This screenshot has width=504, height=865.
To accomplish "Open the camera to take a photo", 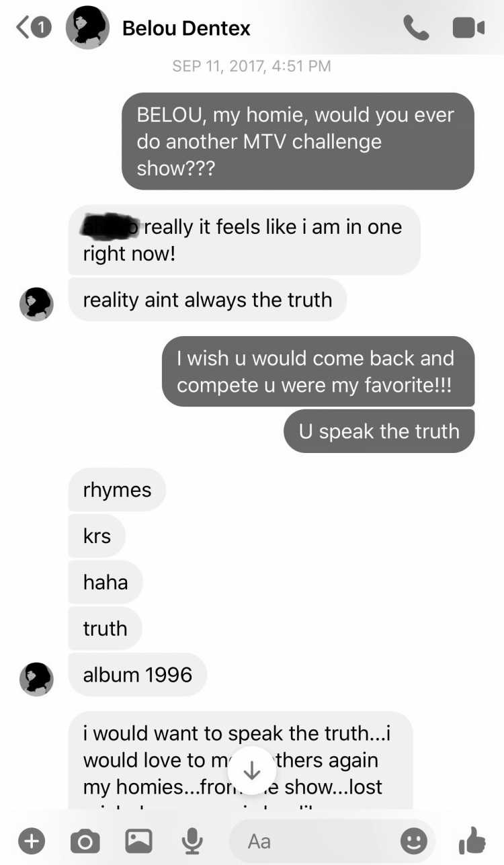I will pyautogui.click(x=85, y=840).
